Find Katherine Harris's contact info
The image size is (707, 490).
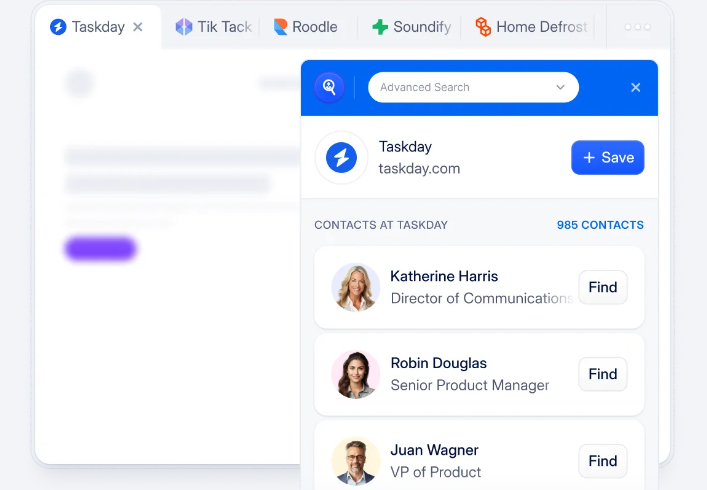coord(603,287)
